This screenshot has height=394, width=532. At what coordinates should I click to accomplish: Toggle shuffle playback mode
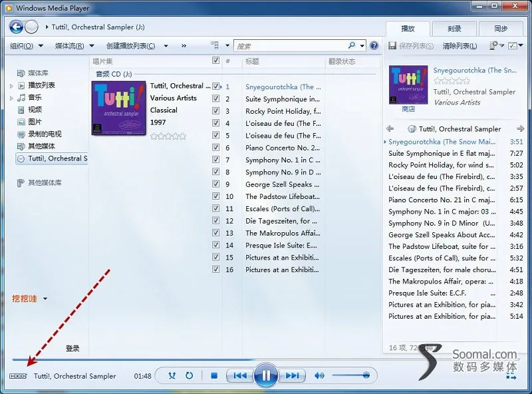[172, 375]
